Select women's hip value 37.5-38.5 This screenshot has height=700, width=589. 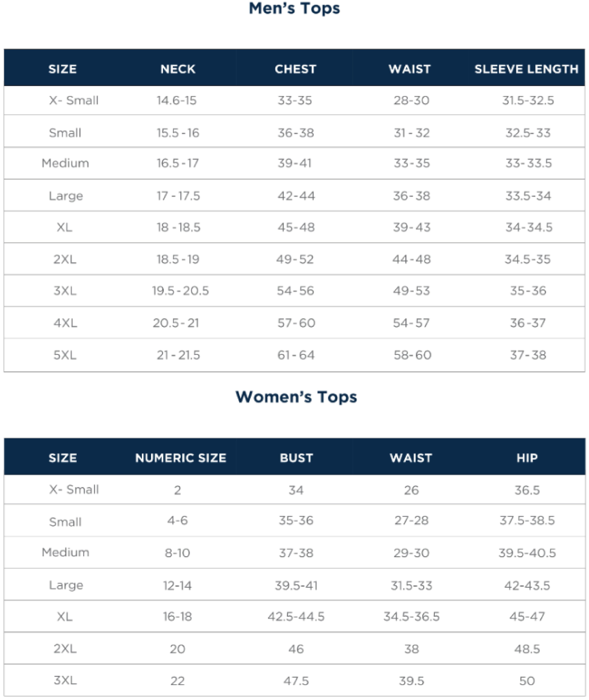pyautogui.click(x=527, y=520)
